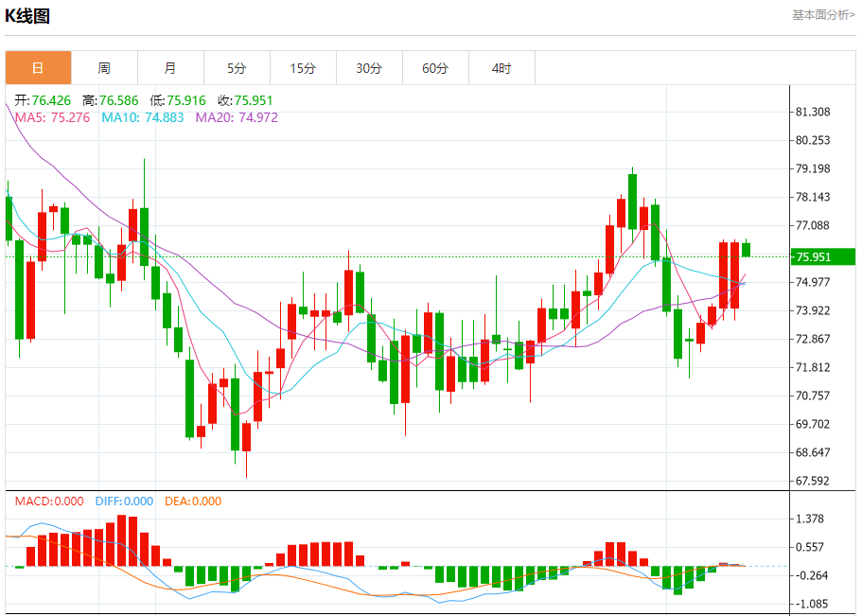Click the -1.085 MACD axis label
This screenshot has height=616, width=862.
click(x=810, y=604)
